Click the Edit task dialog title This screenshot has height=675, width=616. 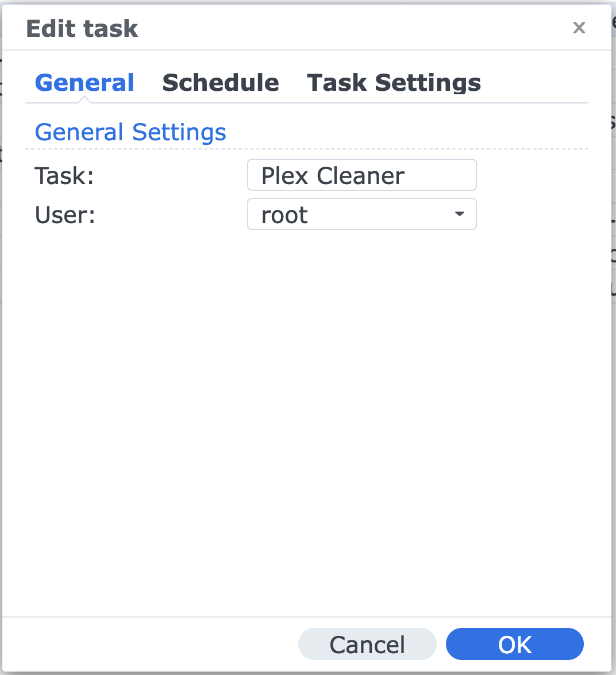[x=82, y=28]
